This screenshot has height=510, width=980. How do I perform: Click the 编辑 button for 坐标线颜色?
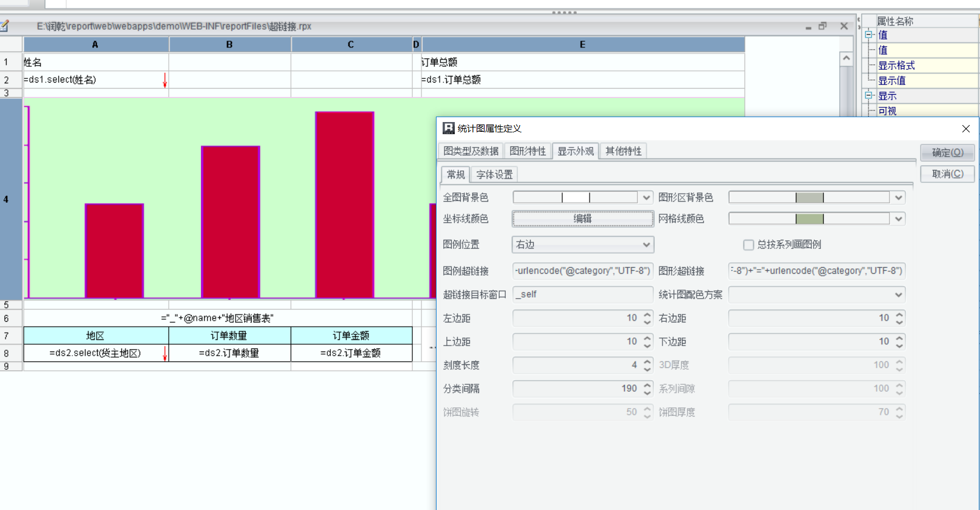coord(582,219)
